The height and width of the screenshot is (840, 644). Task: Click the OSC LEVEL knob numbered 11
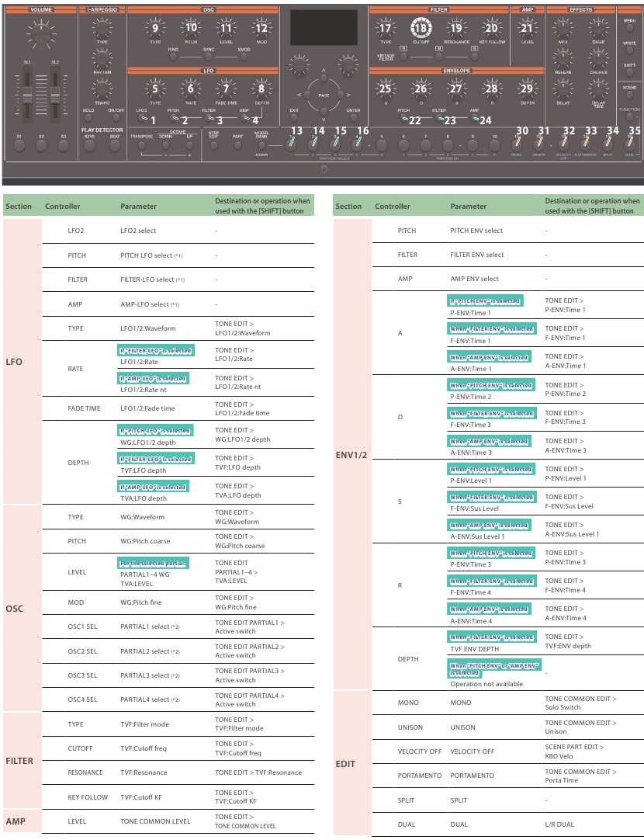227,28
